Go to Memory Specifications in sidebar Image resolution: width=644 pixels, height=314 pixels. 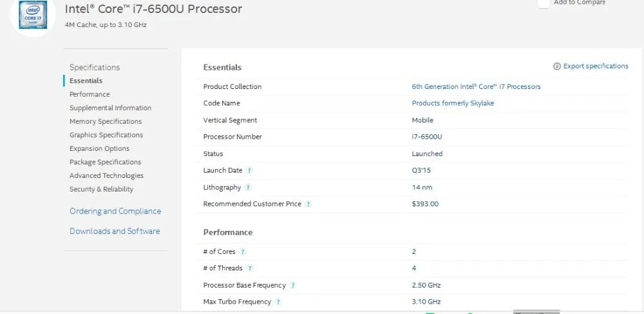tap(106, 121)
